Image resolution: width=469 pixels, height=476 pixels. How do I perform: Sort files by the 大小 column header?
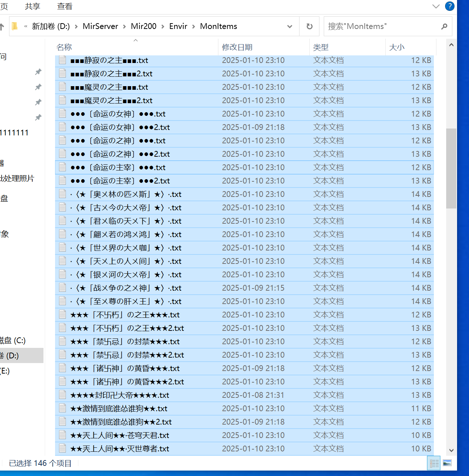pyautogui.click(x=397, y=47)
